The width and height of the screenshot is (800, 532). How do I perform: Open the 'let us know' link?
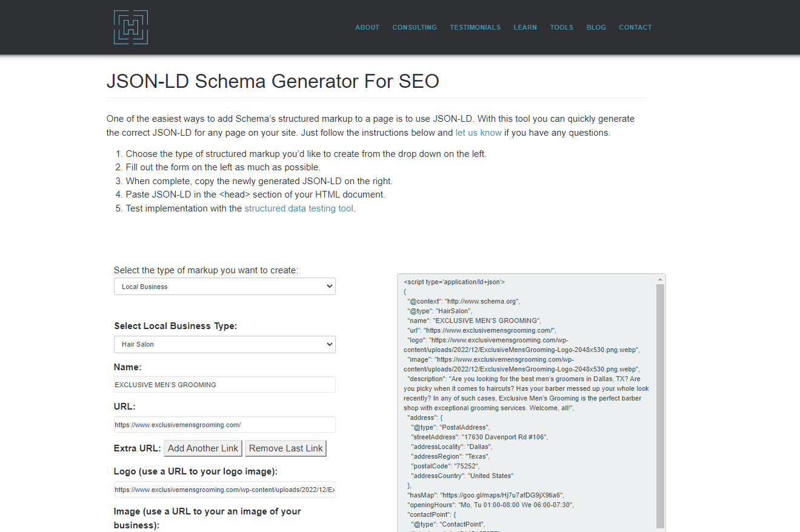coord(478,132)
